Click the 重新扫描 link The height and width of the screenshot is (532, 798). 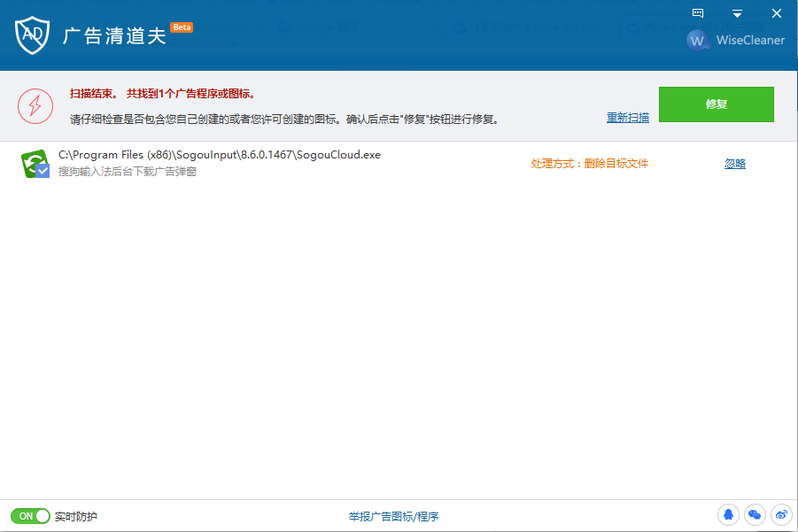pos(627,118)
